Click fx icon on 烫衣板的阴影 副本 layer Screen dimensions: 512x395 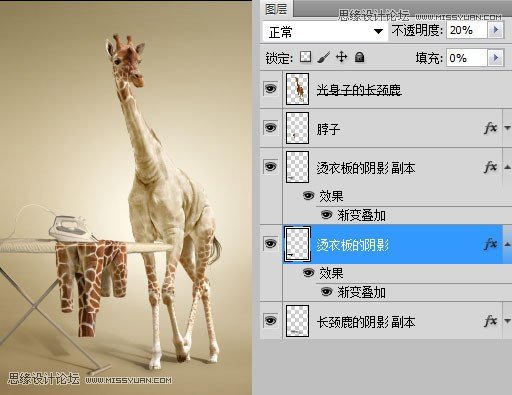point(490,166)
